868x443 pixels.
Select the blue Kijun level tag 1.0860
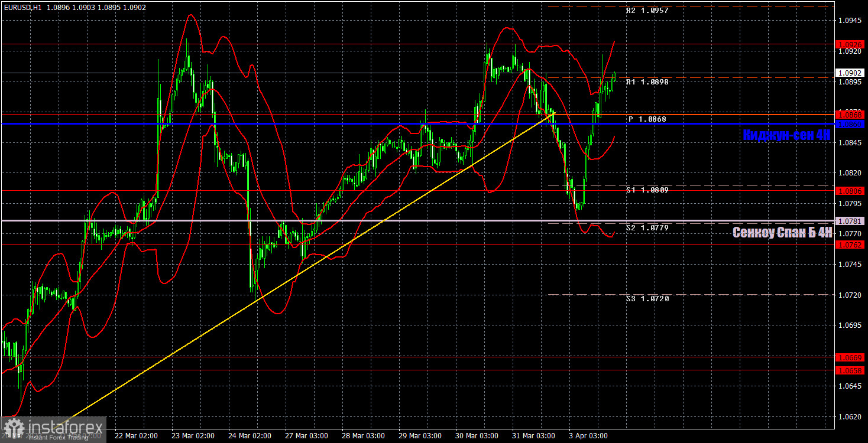851,124
